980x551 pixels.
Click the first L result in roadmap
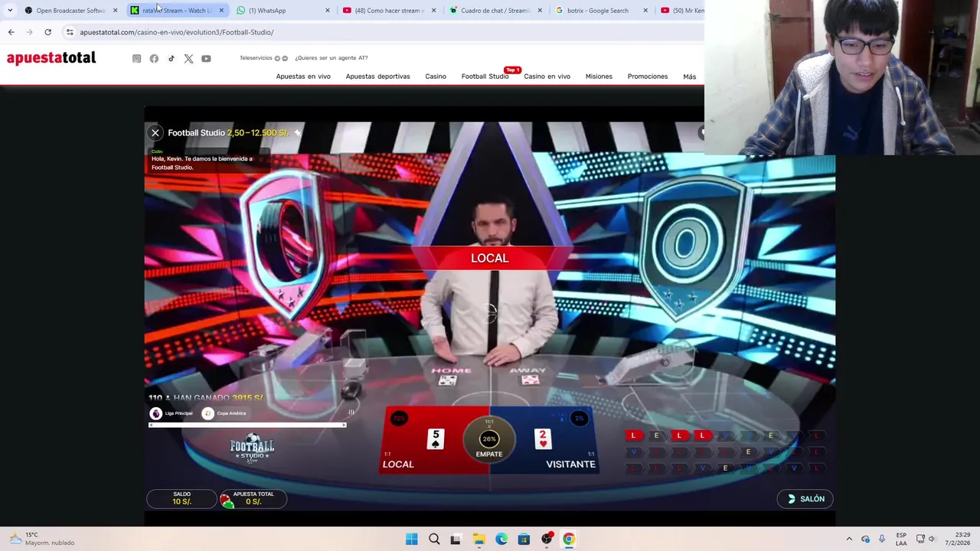[x=633, y=435]
